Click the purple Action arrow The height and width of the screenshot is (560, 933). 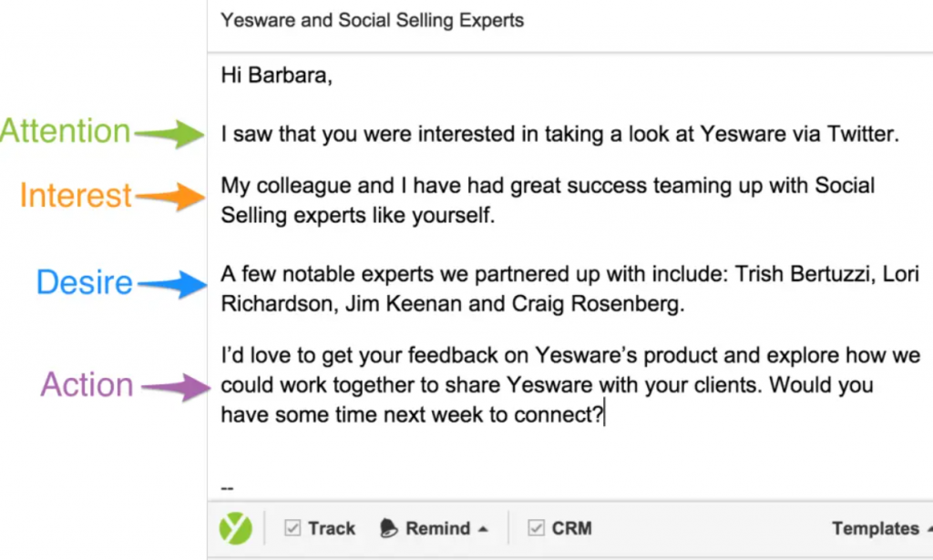173,385
